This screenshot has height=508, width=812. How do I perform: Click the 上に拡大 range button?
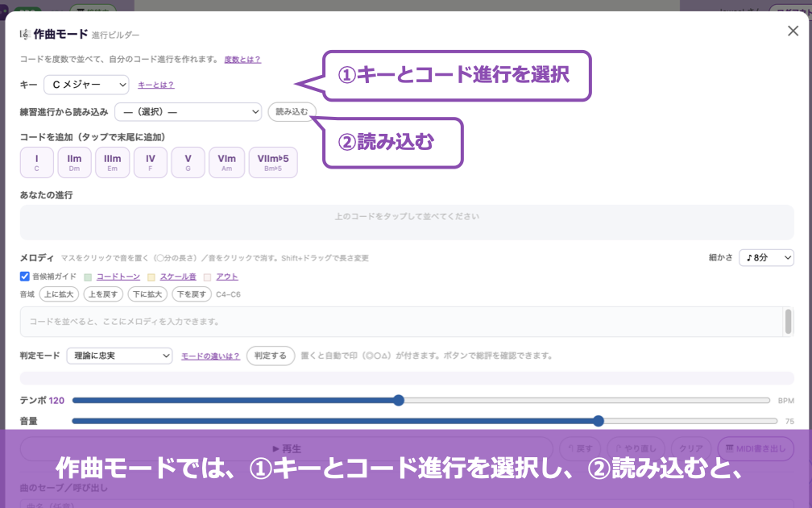point(59,294)
